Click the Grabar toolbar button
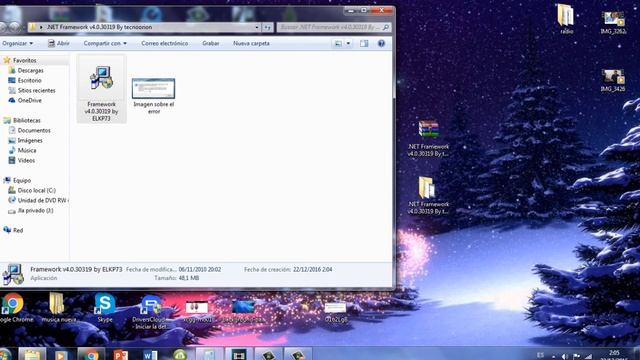Image resolution: width=640 pixels, height=360 pixels. point(211,43)
